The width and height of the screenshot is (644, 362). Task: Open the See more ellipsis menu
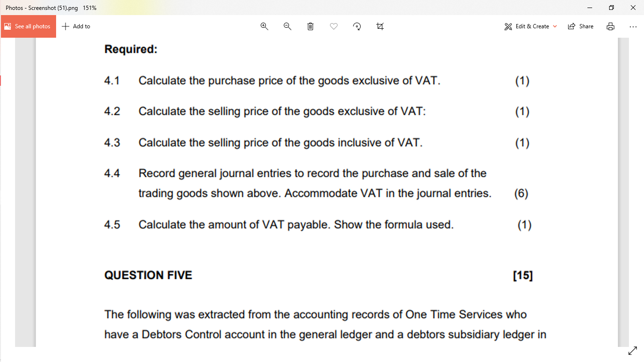[633, 26]
